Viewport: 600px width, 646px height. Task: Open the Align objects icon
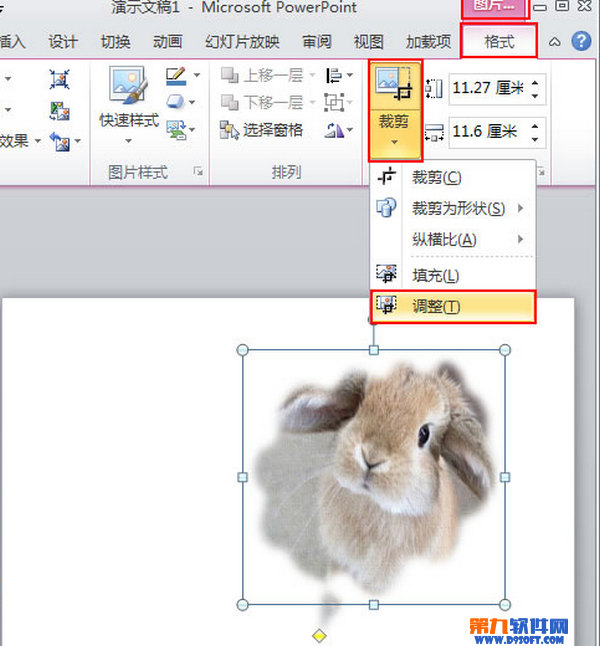(334, 75)
